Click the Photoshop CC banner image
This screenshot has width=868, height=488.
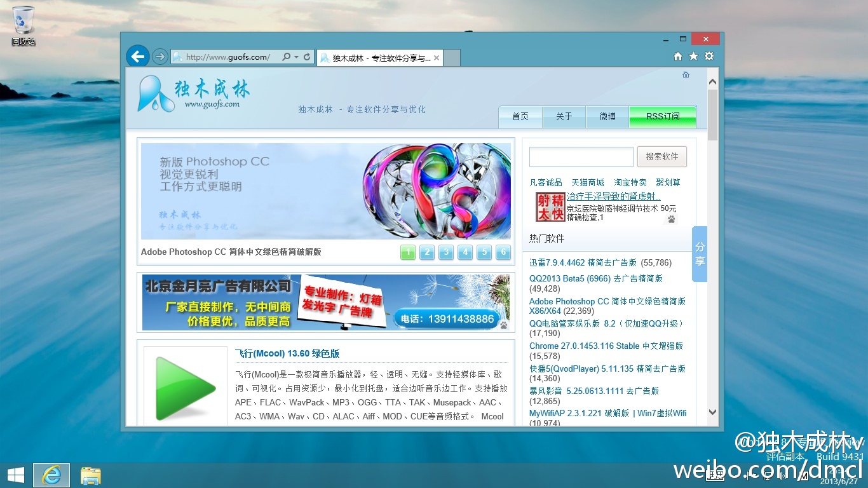tap(326, 191)
